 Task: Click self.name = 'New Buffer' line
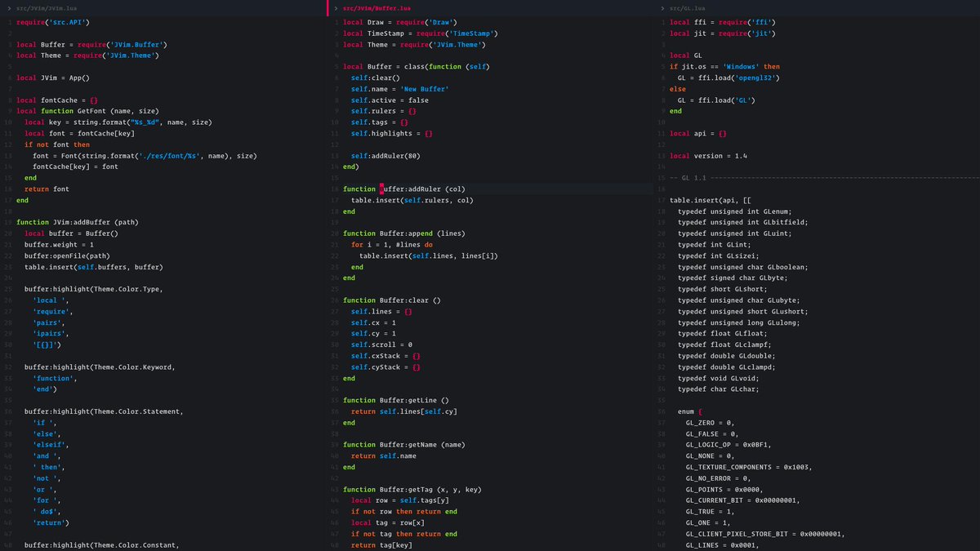400,89
